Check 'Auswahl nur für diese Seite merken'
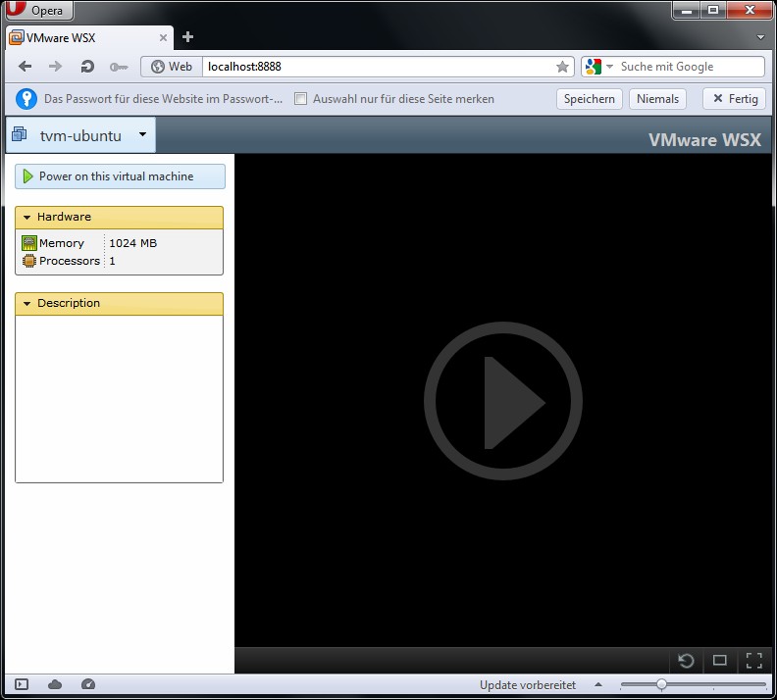This screenshot has height=700, width=777. 300,98
